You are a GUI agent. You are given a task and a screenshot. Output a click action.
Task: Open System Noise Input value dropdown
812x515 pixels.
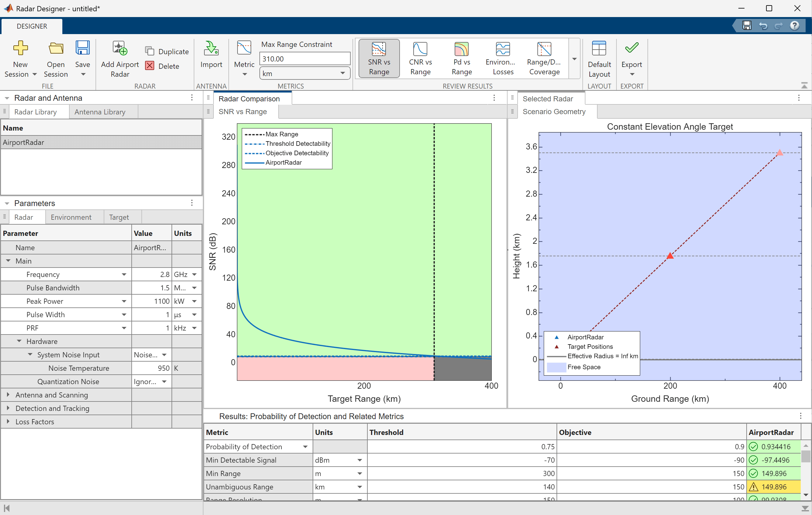(x=164, y=355)
